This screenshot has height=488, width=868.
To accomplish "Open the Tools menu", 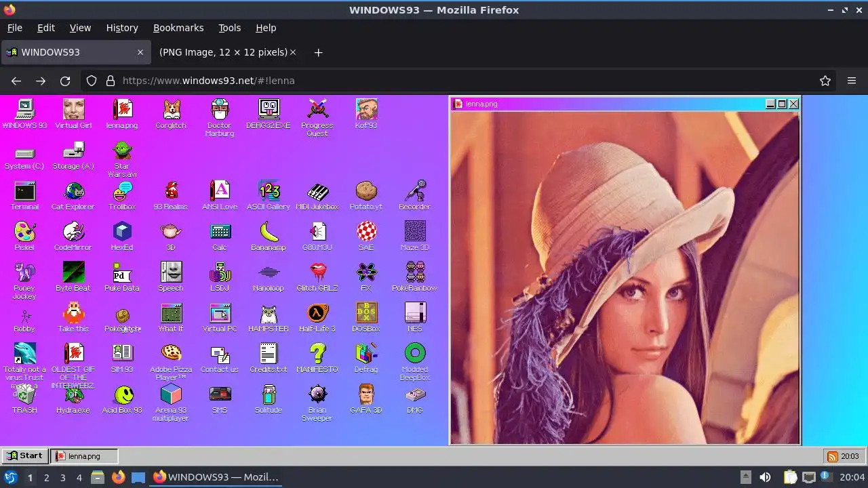I will (229, 28).
